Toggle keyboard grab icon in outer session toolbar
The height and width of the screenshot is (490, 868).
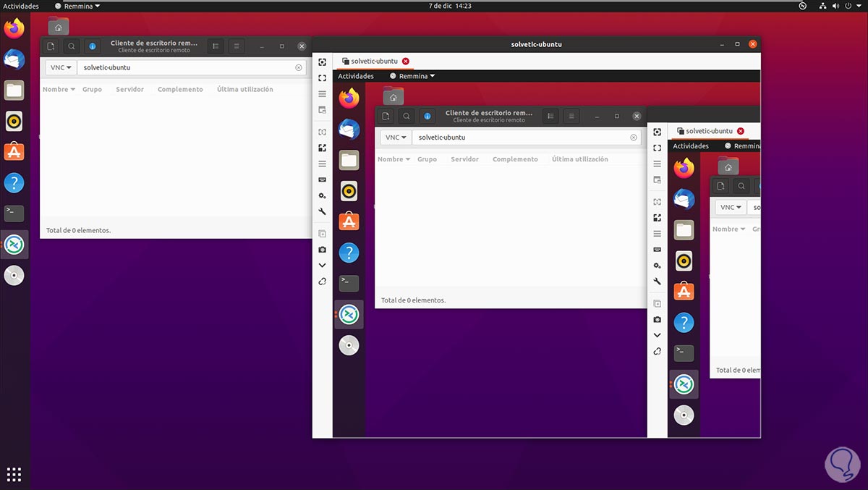(x=322, y=179)
